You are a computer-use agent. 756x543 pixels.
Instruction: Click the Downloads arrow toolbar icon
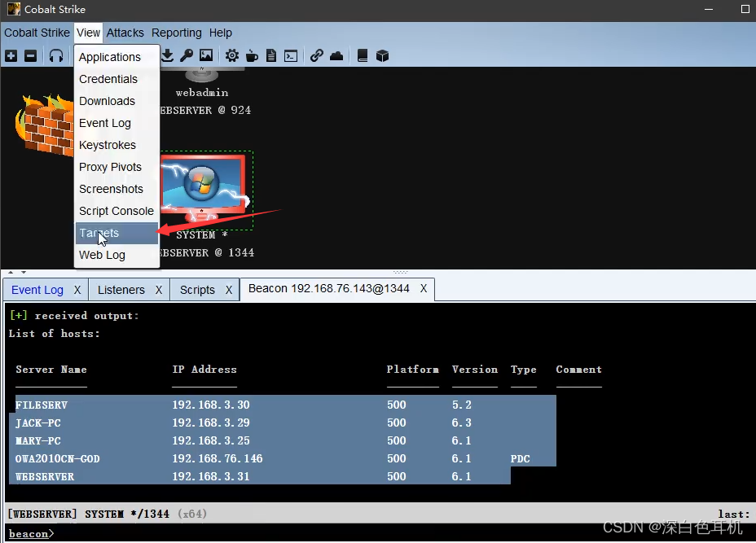pyautogui.click(x=167, y=55)
